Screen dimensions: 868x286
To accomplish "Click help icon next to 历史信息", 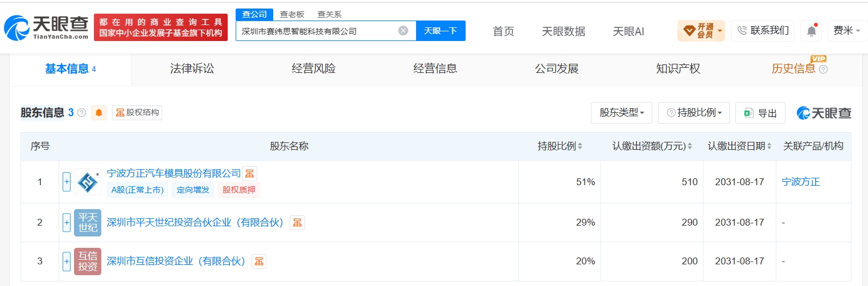I will [823, 70].
